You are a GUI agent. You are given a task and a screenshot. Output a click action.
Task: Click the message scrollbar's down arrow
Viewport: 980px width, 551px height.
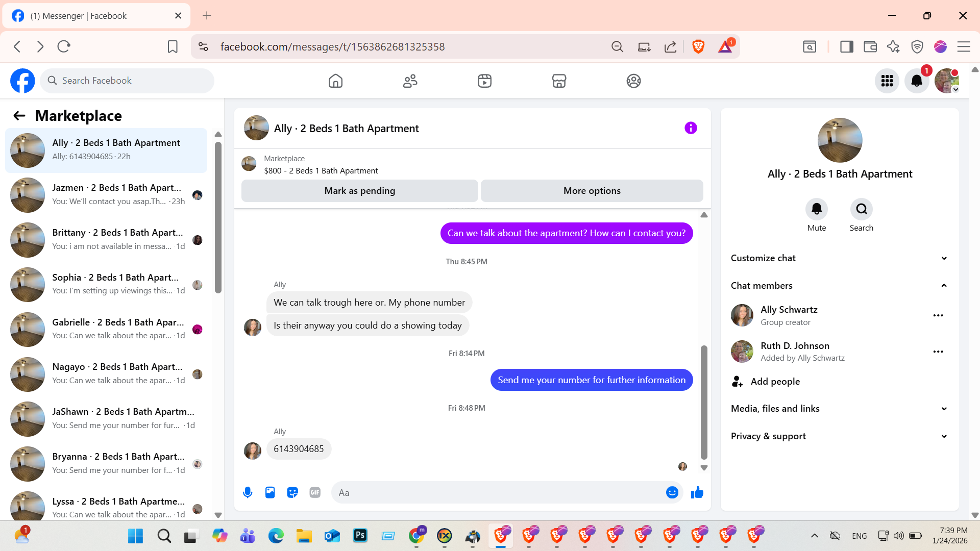tap(704, 468)
